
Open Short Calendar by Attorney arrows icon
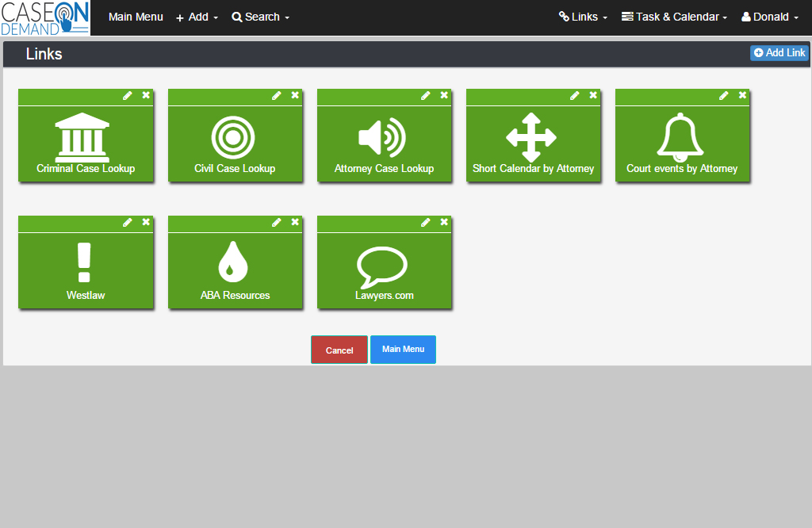[531, 137]
